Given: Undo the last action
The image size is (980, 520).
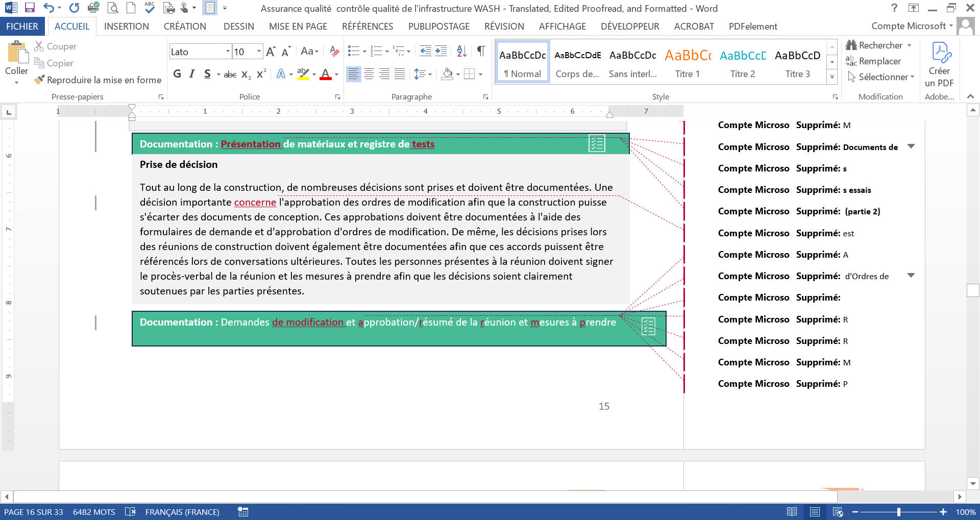Looking at the screenshot, I should coord(48,8).
